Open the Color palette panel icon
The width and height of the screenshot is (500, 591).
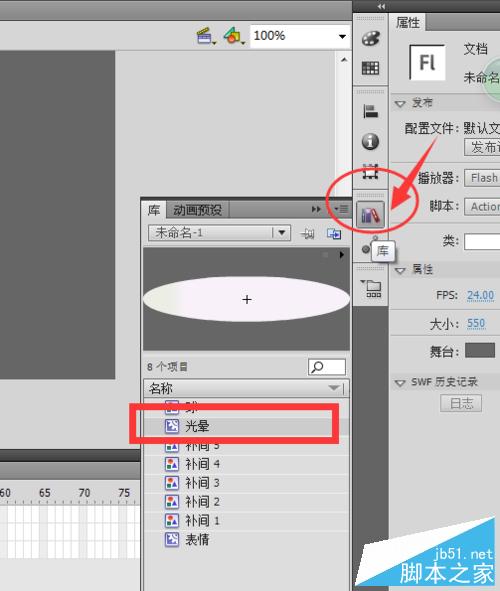pyautogui.click(x=370, y=39)
